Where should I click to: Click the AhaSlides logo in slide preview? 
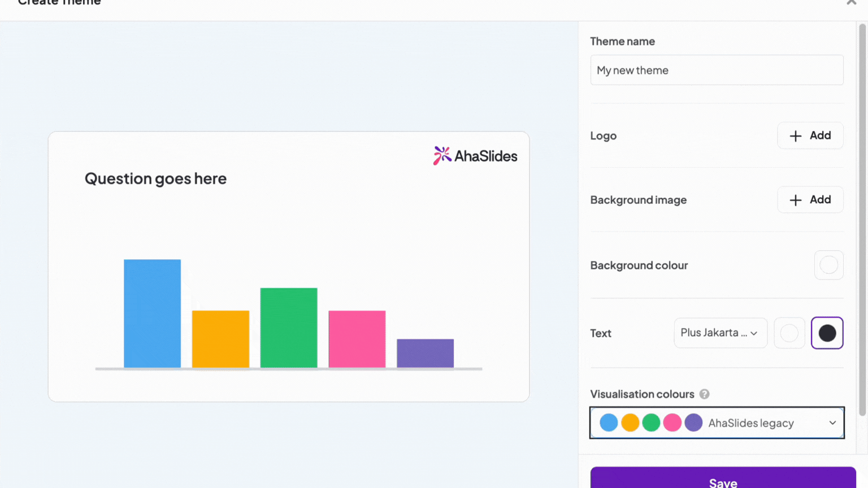pos(475,156)
